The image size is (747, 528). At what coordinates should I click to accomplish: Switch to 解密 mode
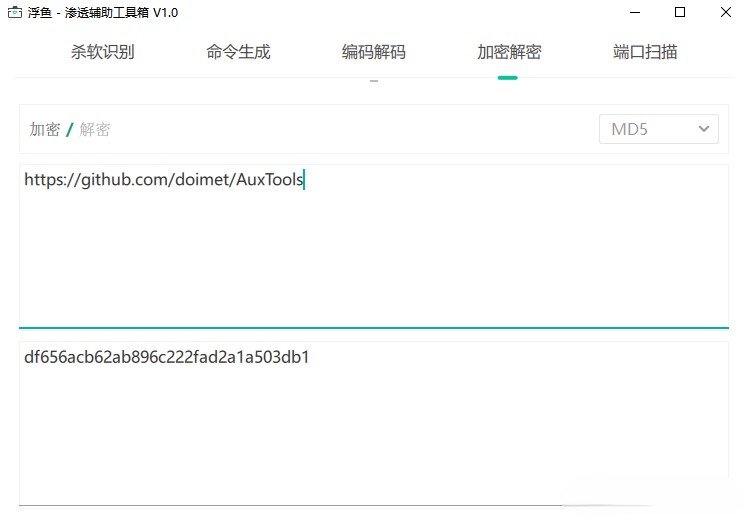[95, 129]
